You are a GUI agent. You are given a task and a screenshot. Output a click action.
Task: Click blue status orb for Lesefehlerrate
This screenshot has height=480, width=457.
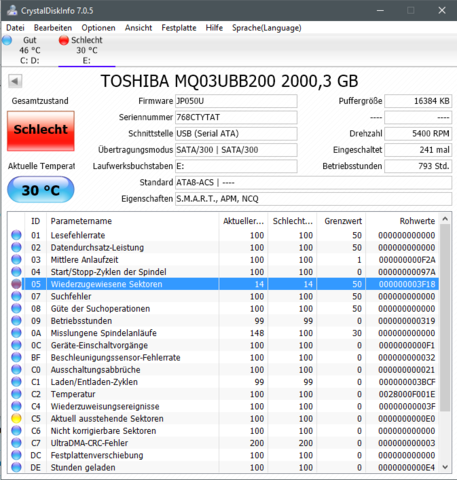[x=16, y=235]
